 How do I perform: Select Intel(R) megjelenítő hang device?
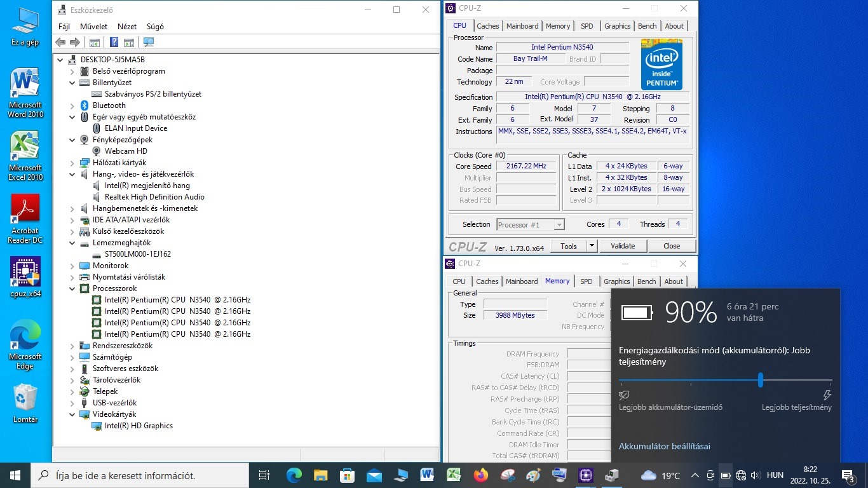pos(147,186)
